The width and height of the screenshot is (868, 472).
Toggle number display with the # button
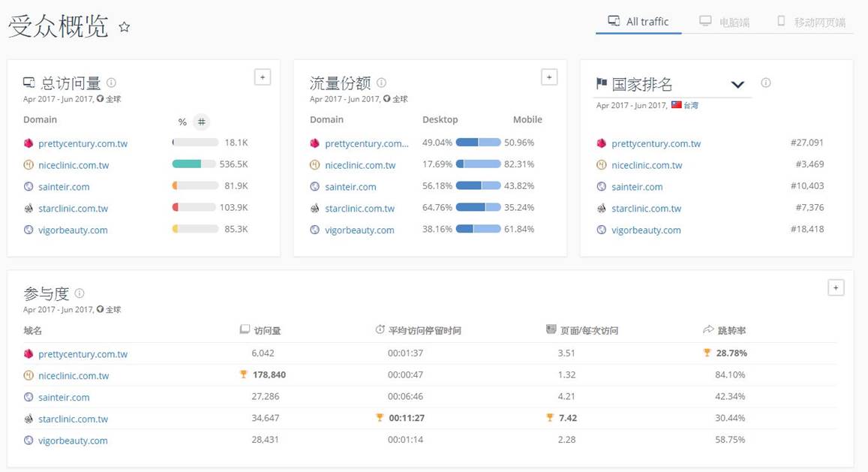(x=200, y=120)
